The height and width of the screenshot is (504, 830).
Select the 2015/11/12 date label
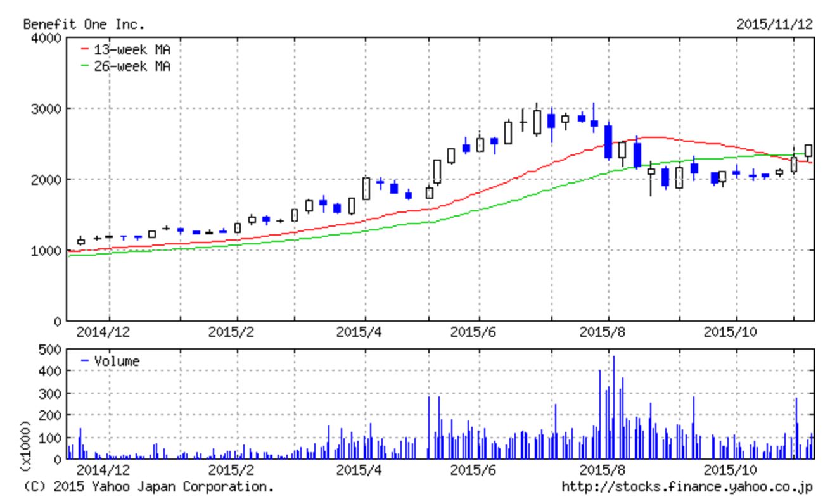coord(774,25)
